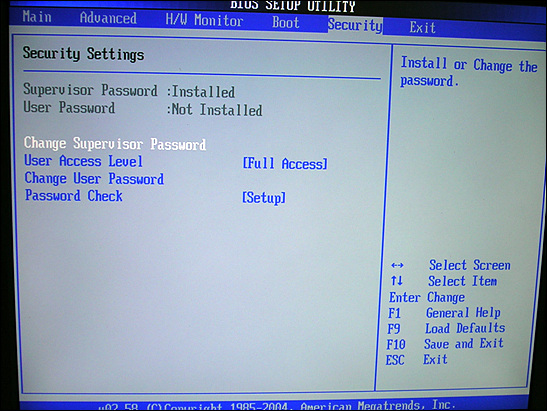Open the H/W Monitor tab
Viewport: 547px width, 411px height.
click(x=204, y=20)
